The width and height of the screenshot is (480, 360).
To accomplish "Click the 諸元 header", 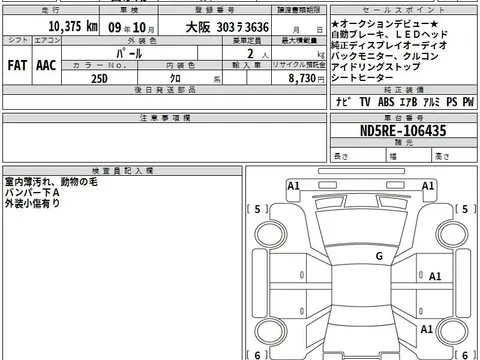I will click(x=404, y=143).
